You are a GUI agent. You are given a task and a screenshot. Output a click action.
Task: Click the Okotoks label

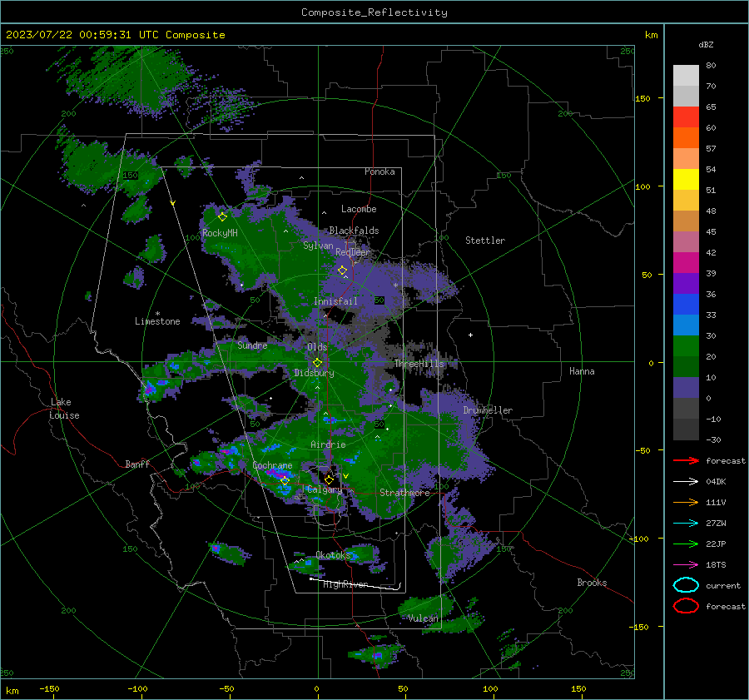click(x=333, y=555)
